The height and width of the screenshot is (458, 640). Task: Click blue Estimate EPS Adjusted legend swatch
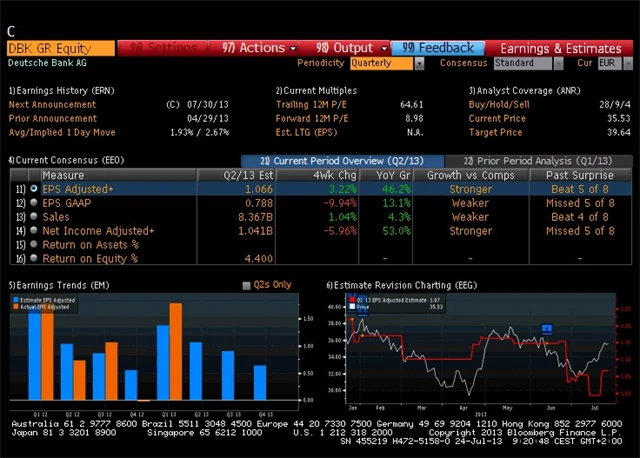click(14, 301)
